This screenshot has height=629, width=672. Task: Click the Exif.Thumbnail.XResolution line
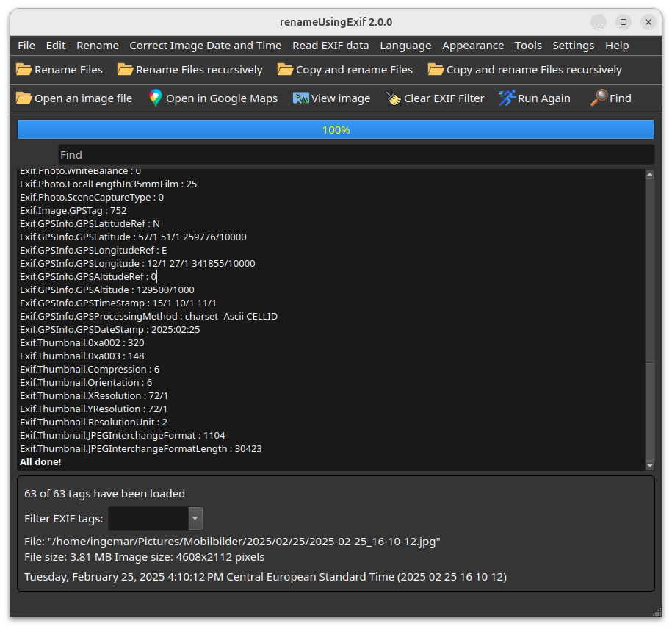point(94,396)
